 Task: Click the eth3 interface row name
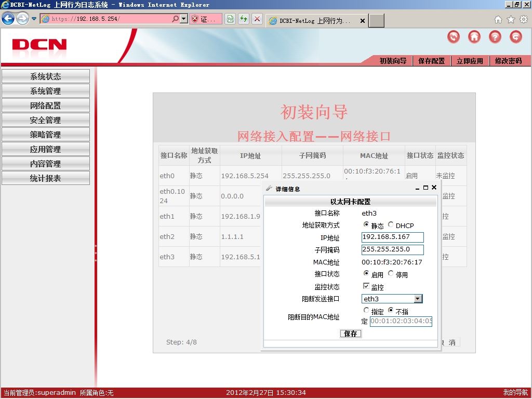[167, 257]
